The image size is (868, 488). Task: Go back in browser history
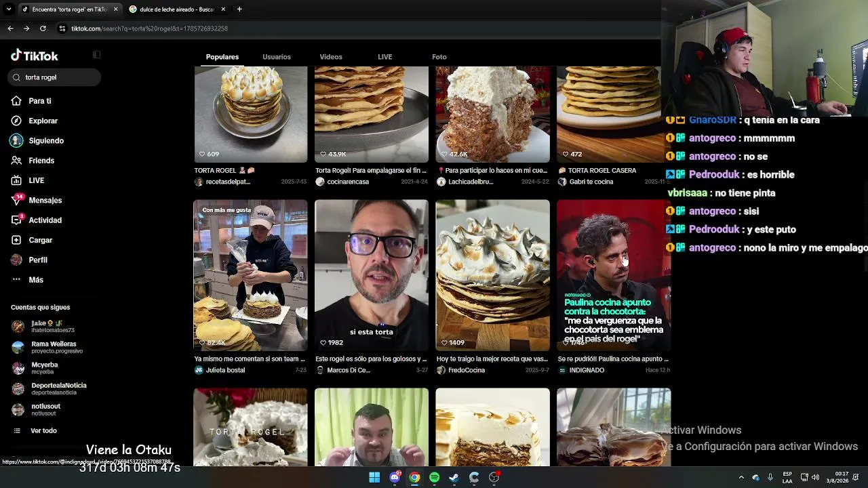(10, 28)
